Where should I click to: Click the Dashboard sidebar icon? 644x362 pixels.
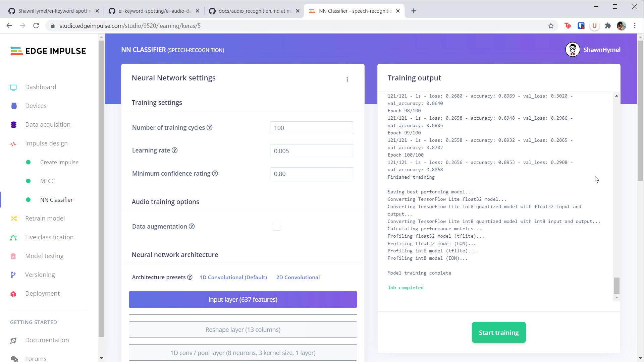tap(13, 86)
